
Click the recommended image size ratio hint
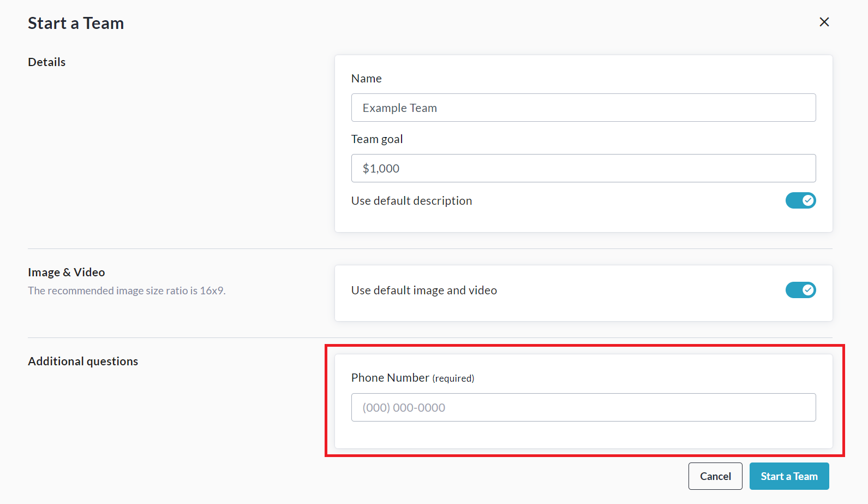(x=127, y=291)
